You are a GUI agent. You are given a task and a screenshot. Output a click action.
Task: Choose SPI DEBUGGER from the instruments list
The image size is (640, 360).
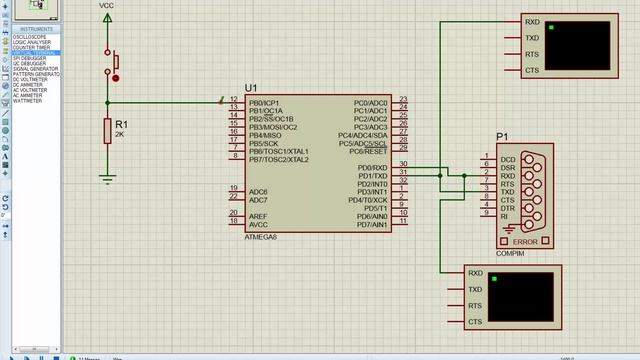[29, 58]
